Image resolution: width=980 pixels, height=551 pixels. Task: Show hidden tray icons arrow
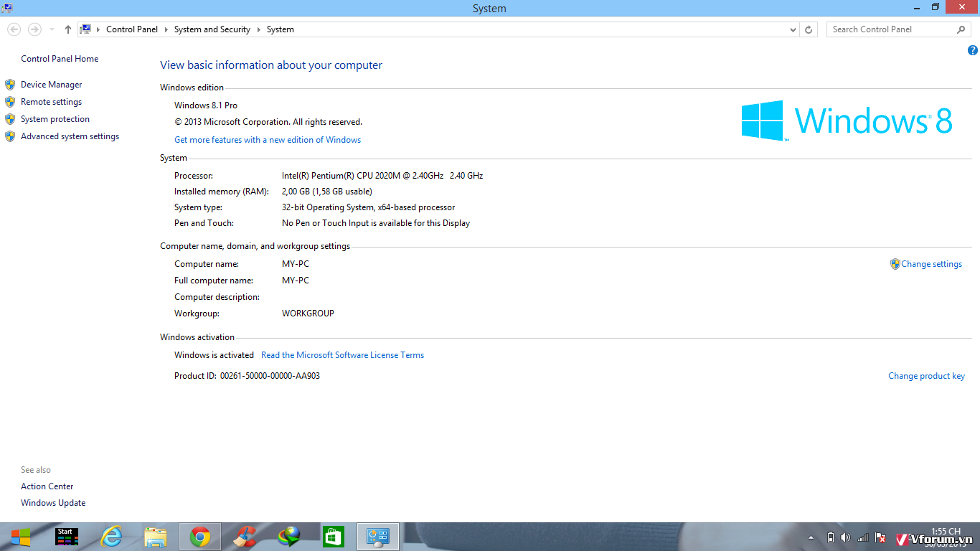[x=811, y=537]
